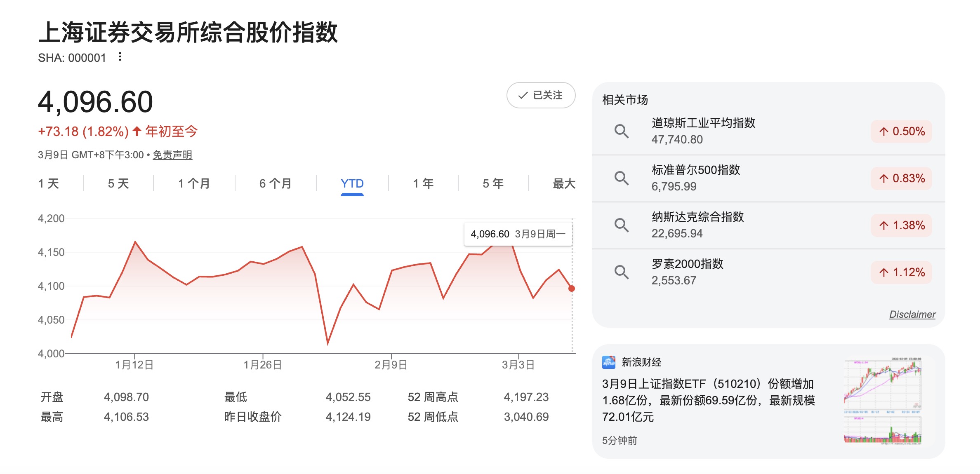Switch to the 1天 time range tab

click(47, 183)
